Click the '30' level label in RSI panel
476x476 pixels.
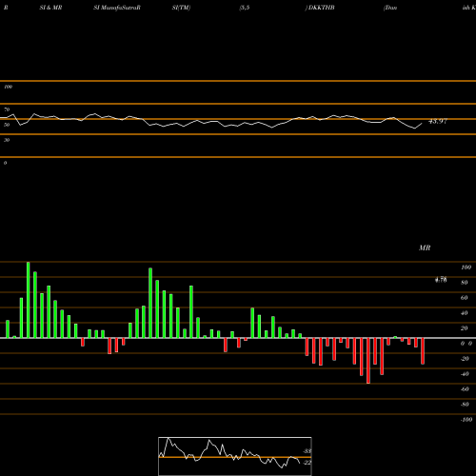pyautogui.click(x=7, y=140)
